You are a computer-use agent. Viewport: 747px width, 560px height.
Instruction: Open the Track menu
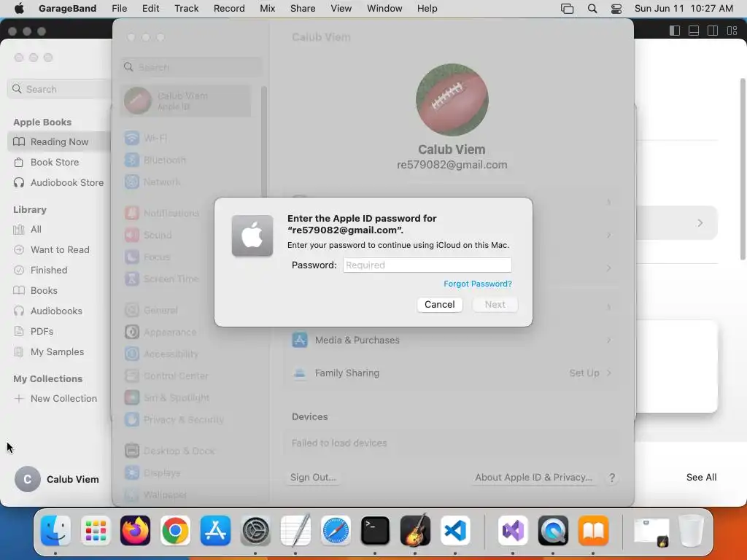186,9
